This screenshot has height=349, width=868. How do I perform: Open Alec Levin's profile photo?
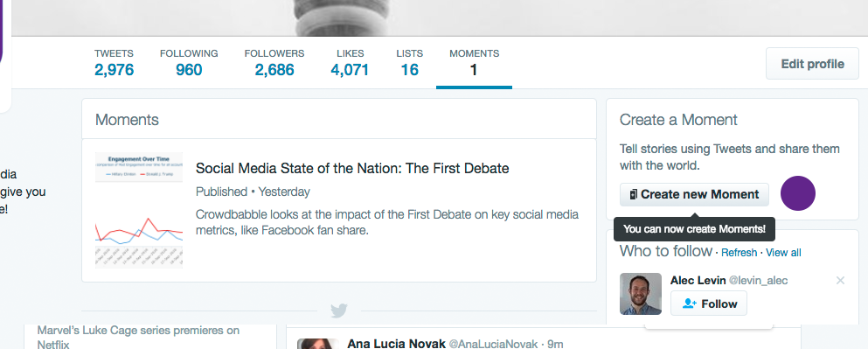tap(641, 294)
